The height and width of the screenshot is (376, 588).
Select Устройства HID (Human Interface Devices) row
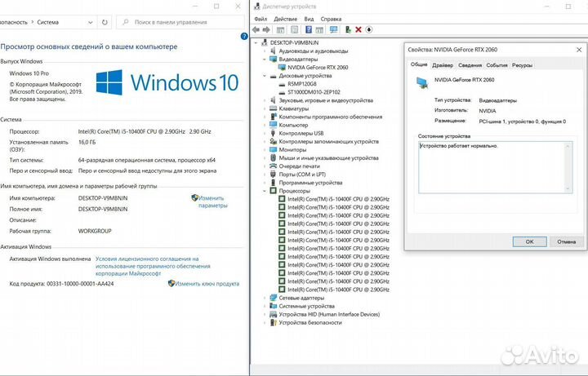click(x=329, y=315)
